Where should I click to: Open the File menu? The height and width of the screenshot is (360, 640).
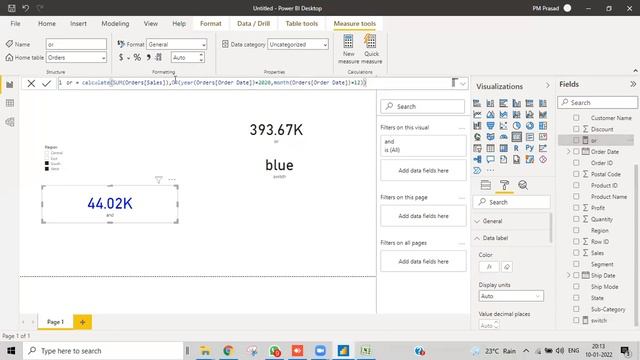(x=16, y=24)
